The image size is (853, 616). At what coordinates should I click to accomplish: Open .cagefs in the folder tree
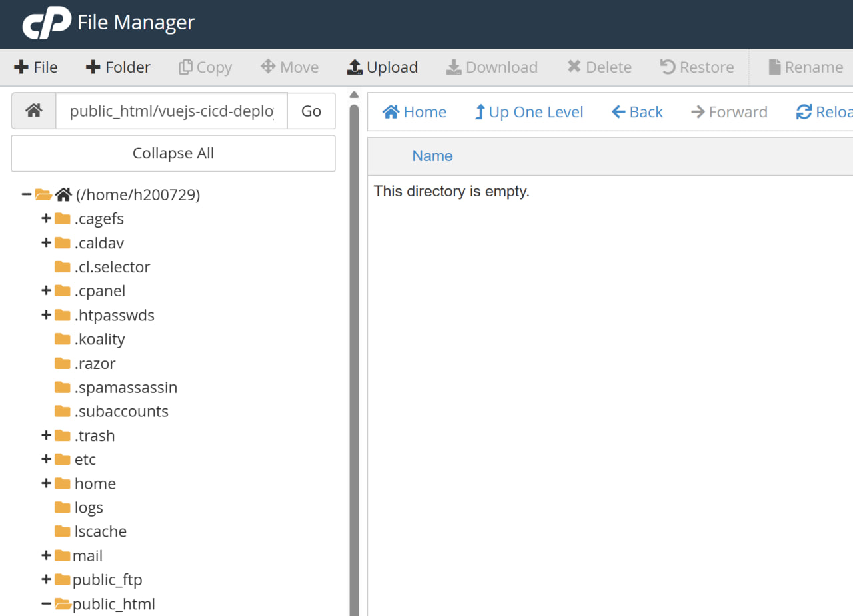(x=99, y=218)
